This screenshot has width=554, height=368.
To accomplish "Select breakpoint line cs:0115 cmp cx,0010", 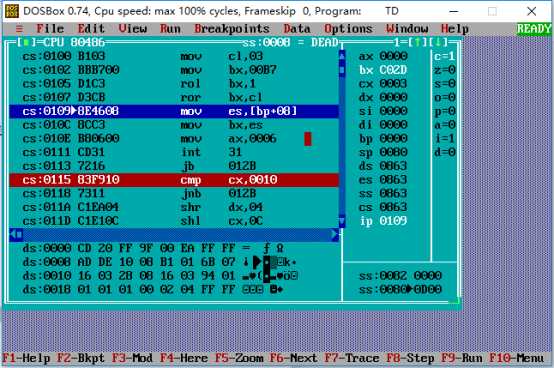I will (174, 180).
